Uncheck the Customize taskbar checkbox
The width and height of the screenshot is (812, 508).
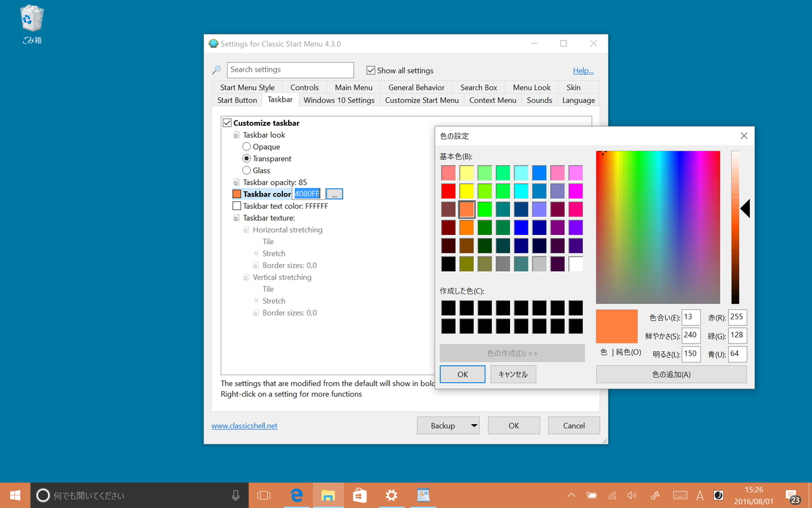click(227, 123)
